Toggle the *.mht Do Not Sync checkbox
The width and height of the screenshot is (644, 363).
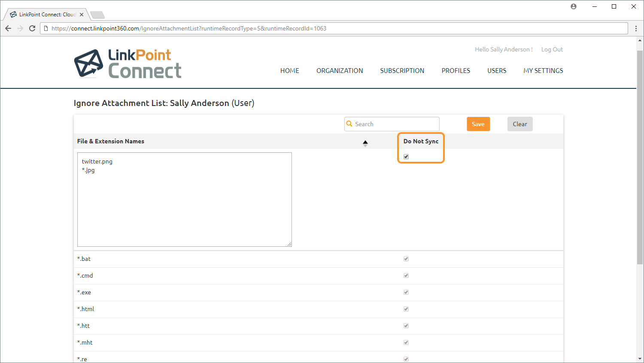coord(406,342)
